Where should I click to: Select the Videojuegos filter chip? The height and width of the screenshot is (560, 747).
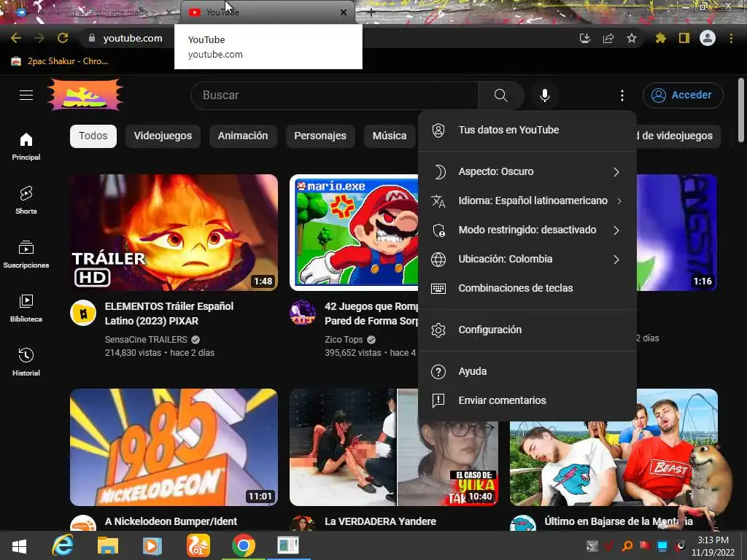click(x=163, y=136)
